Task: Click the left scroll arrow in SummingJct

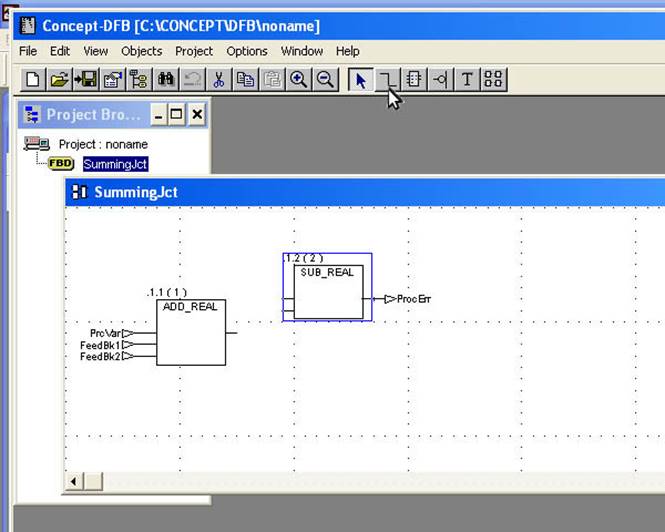Action: point(75,482)
